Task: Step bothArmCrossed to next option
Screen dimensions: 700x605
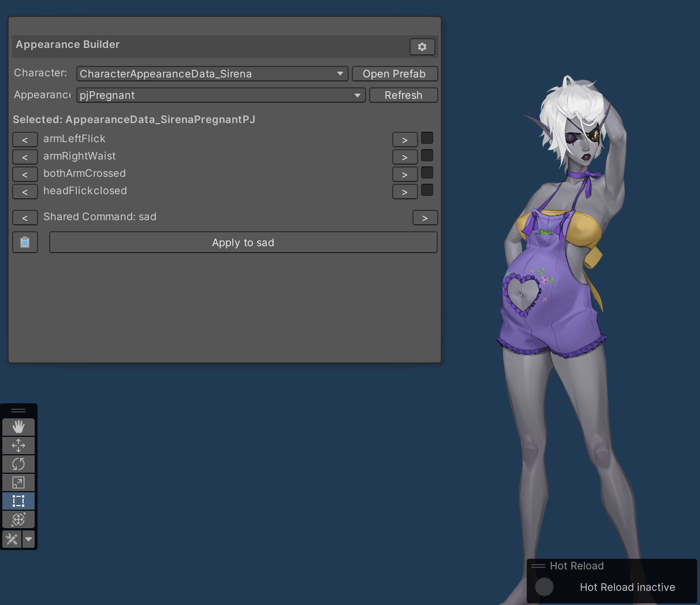Action: coord(405,175)
